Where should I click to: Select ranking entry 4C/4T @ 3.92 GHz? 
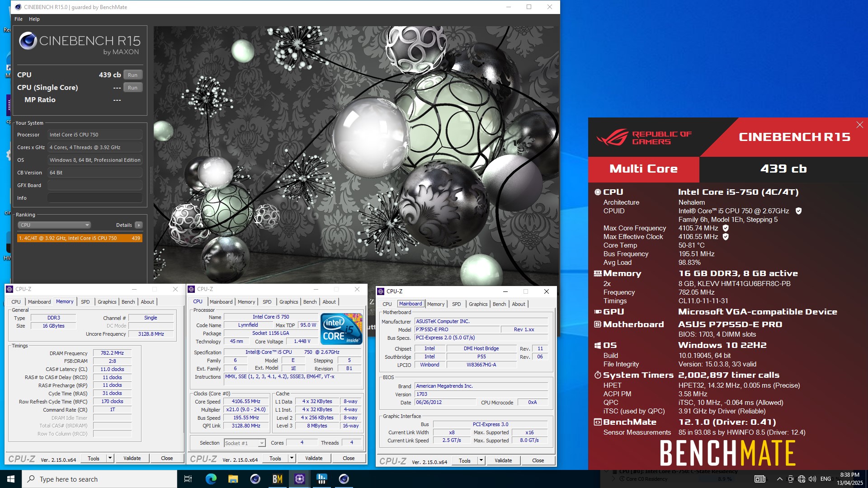click(x=80, y=238)
